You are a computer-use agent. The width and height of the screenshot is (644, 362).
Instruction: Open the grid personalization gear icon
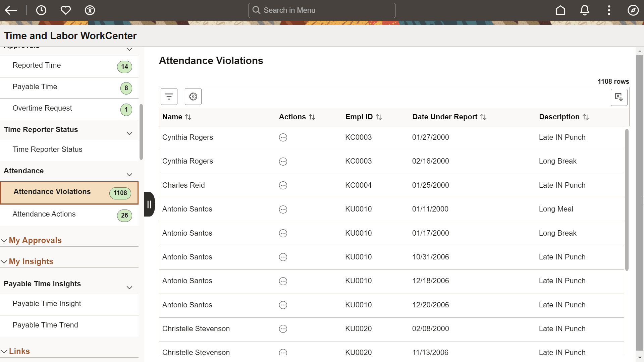pyautogui.click(x=193, y=96)
